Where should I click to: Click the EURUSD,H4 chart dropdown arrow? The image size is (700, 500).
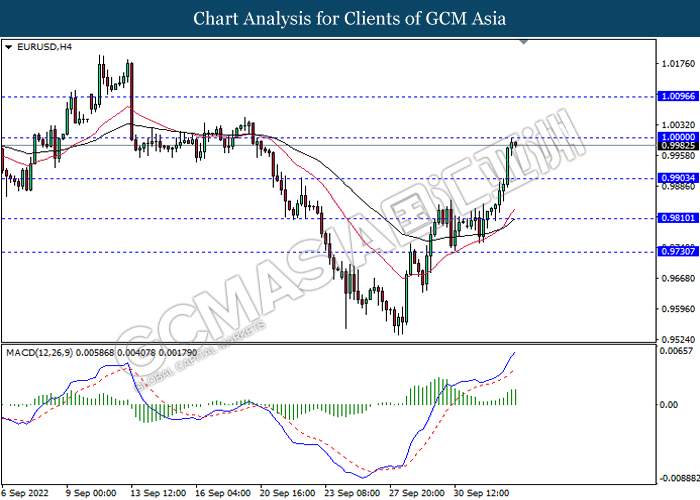point(8,47)
